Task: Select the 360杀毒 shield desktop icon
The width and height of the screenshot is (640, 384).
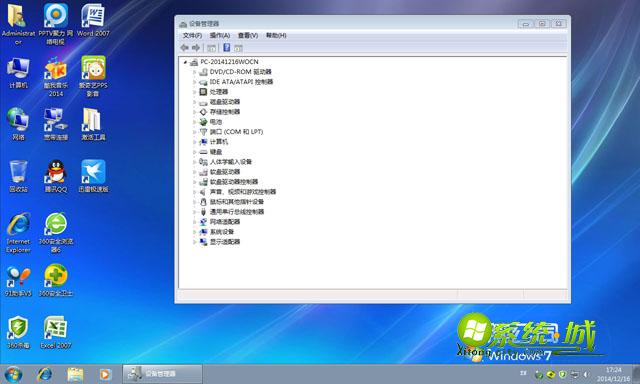Action: click(x=18, y=332)
